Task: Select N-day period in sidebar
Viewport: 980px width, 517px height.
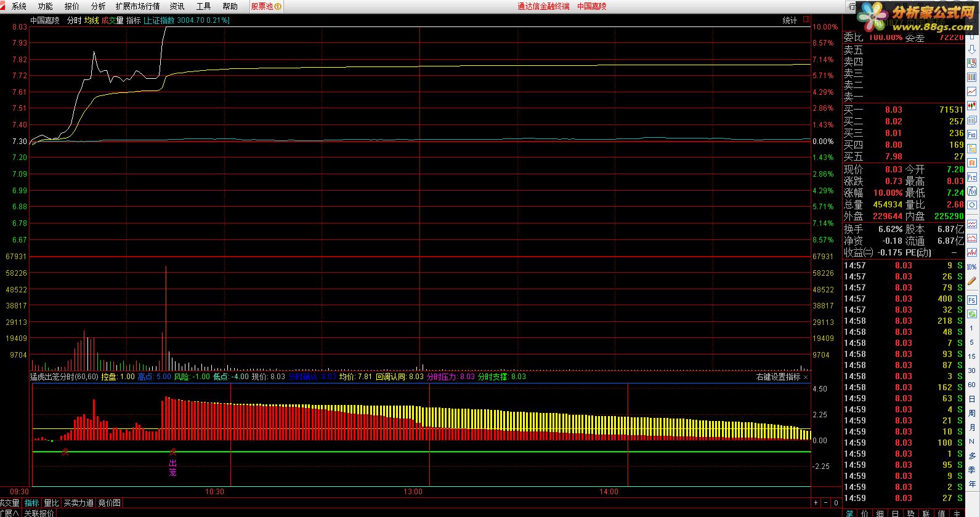Action: [972, 441]
